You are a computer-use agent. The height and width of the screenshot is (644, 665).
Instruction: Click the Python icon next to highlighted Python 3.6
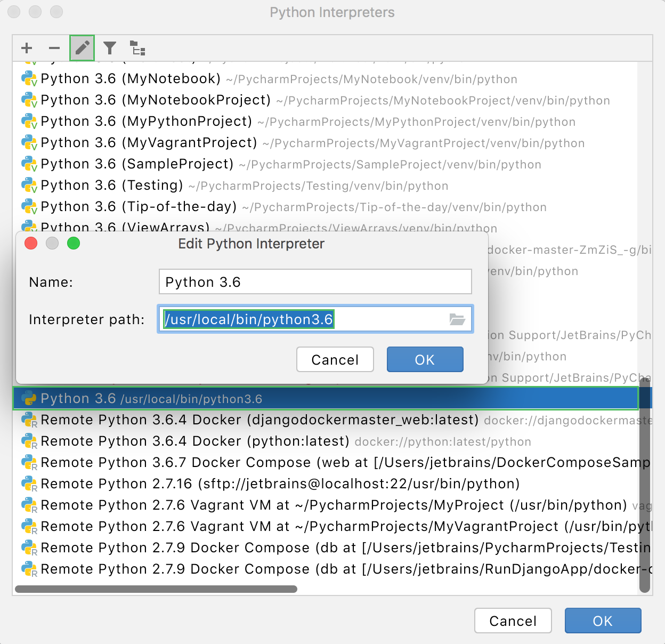coord(29,398)
